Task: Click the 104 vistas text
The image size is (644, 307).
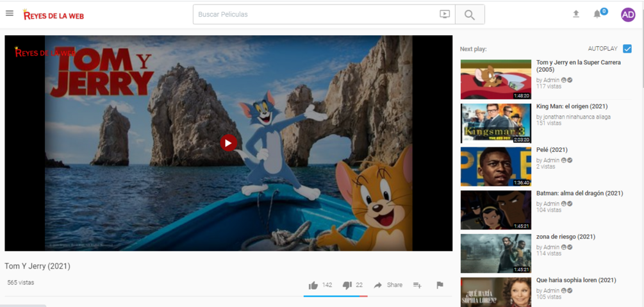Action: (549, 210)
